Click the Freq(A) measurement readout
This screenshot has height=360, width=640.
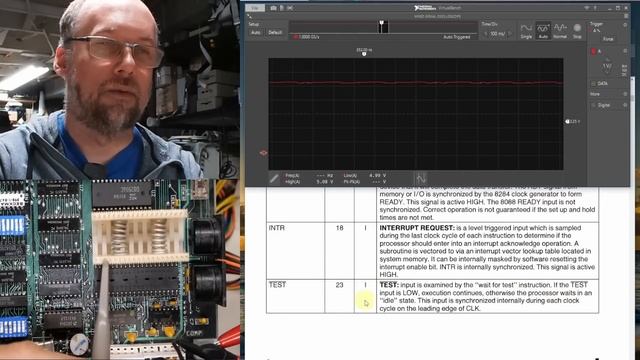309,176
